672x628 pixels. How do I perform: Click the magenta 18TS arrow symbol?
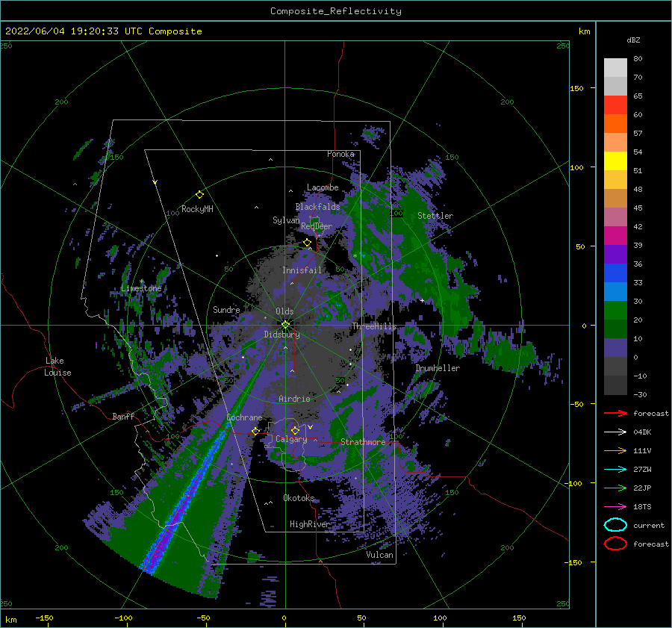click(615, 507)
